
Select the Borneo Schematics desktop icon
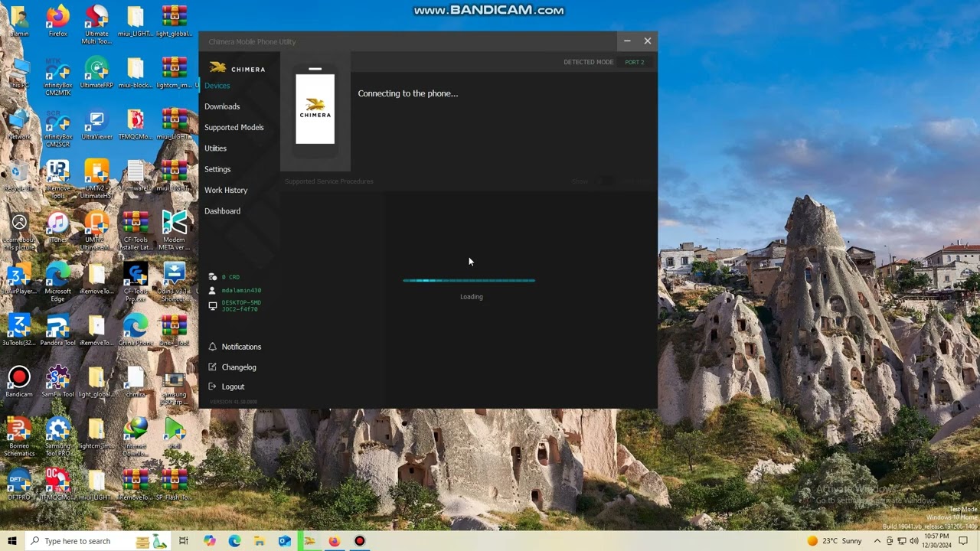coord(19,438)
